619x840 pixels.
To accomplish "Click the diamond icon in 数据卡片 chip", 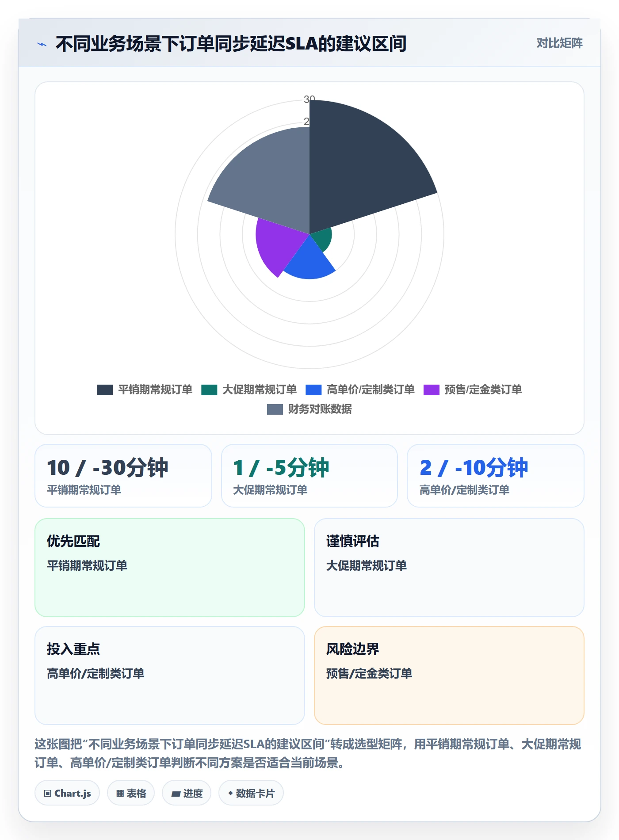I will click(230, 794).
